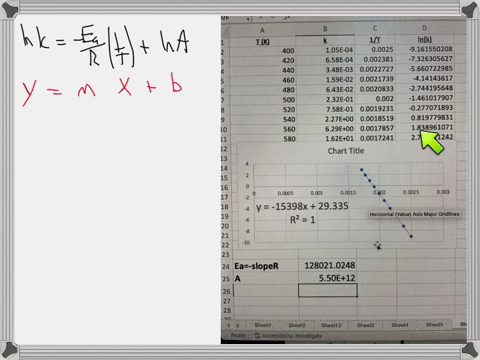This screenshot has height=360, width=480.
Task: Select cell with k value 3.48E-03
Action: [x=325, y=70]
